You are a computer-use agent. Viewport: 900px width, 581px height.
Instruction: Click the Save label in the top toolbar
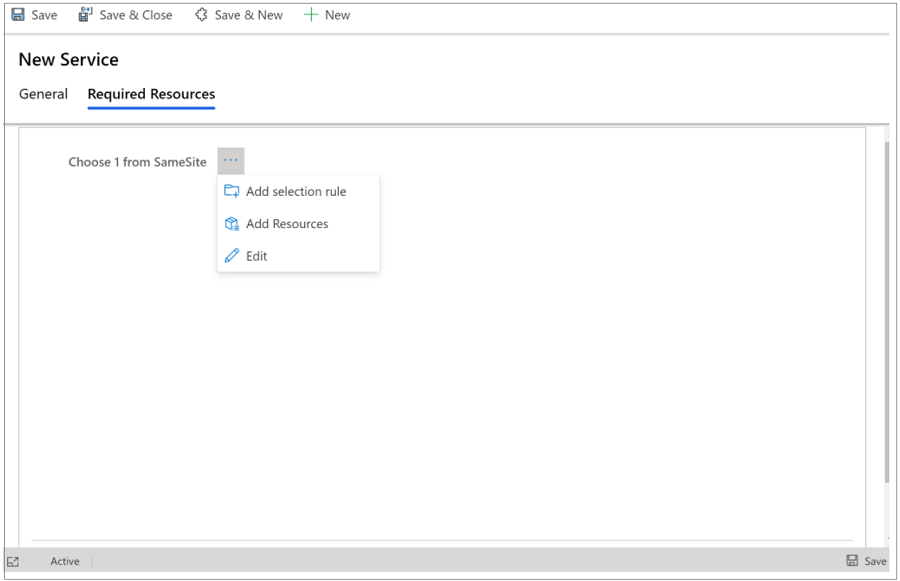(44, 16)
